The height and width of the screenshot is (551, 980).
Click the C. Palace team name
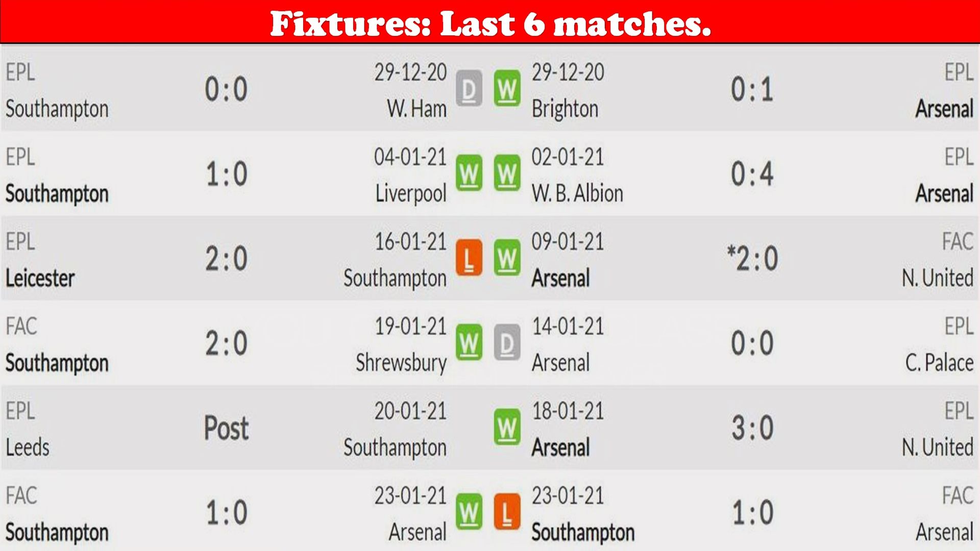point(939,363)
